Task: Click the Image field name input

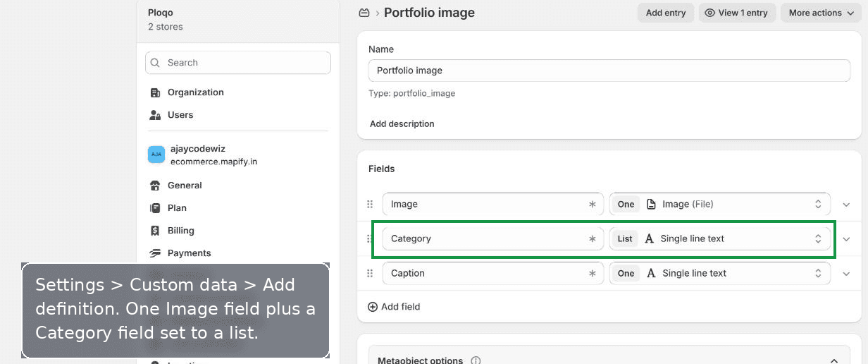Action: pos(493,204)
